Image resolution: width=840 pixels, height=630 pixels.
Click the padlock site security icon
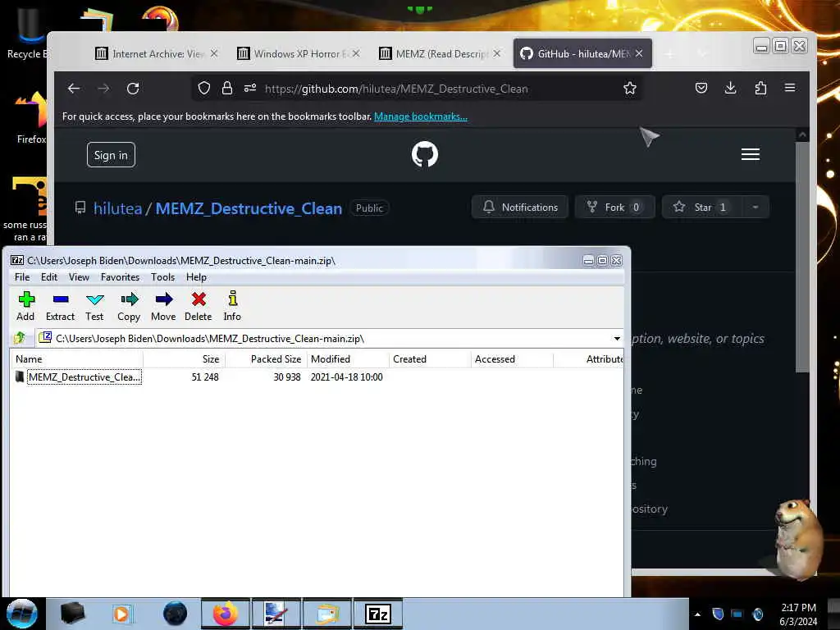coord(227,89)
